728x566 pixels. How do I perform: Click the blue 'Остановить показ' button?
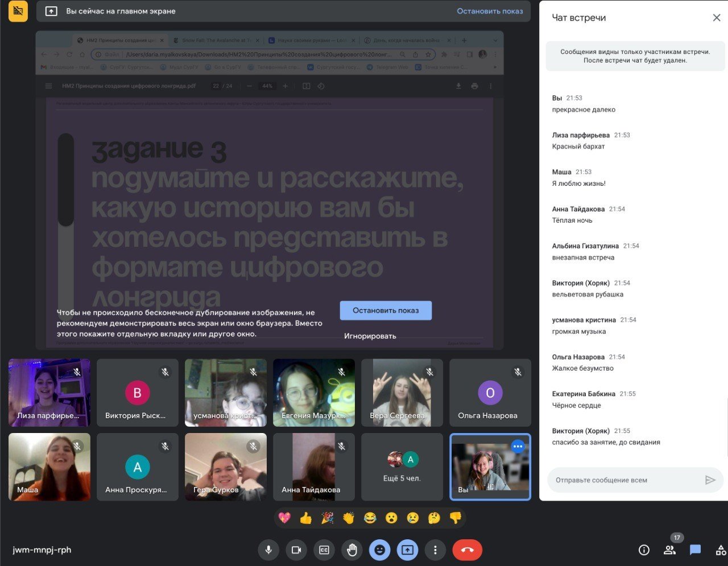pyautogui.click(x=386, y=310)
